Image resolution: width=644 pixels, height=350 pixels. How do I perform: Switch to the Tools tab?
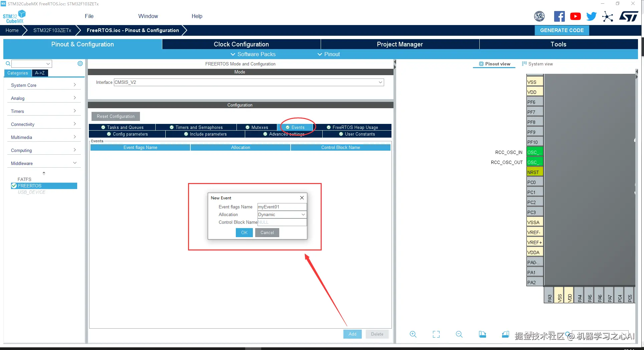pos(558,44)
